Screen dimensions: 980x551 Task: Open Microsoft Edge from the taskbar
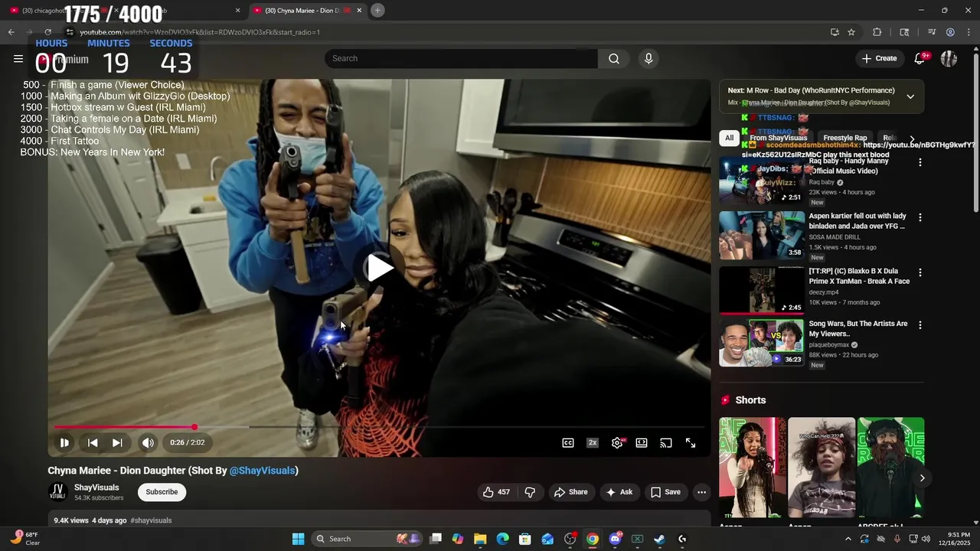point(502,539)
